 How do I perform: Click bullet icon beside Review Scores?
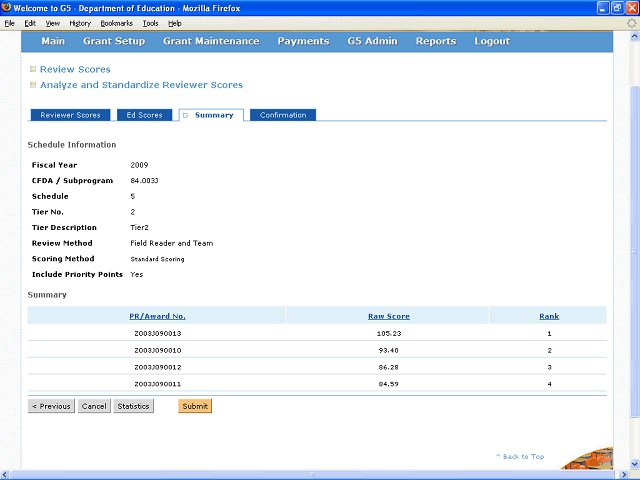(33, 69)
